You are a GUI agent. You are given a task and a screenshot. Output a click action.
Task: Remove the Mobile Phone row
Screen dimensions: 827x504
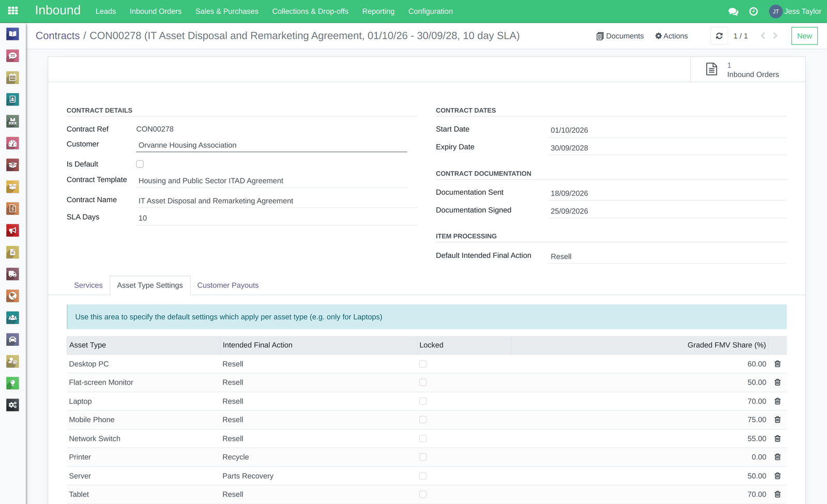click(777, 420)
